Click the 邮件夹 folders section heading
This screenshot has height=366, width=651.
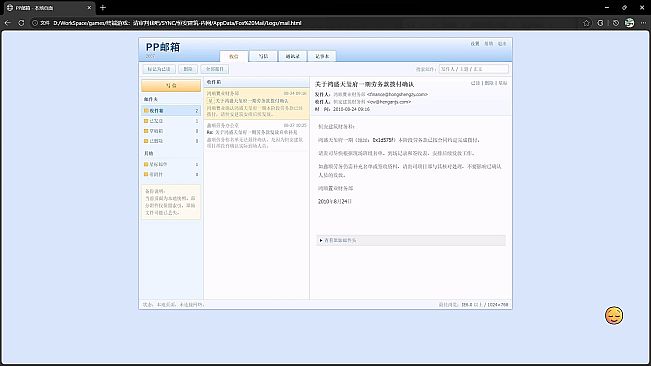[x=151, y=99]
